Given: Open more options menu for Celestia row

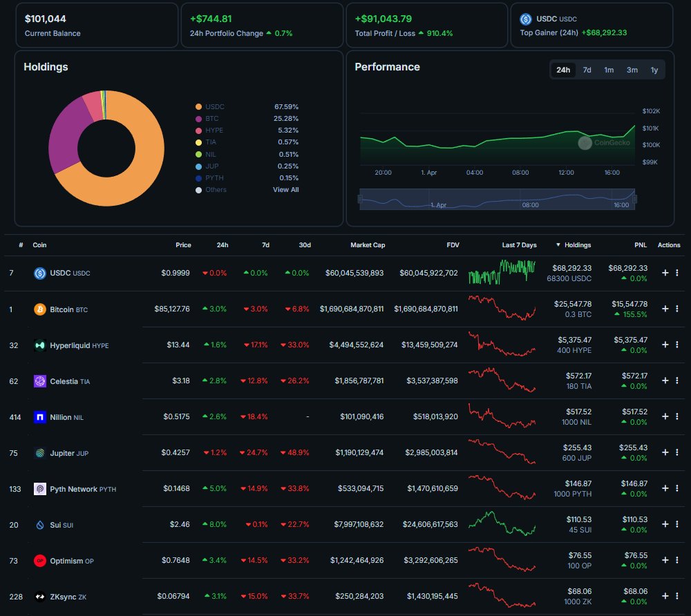Looking at the screenshot, I should (x=677, y=381).
